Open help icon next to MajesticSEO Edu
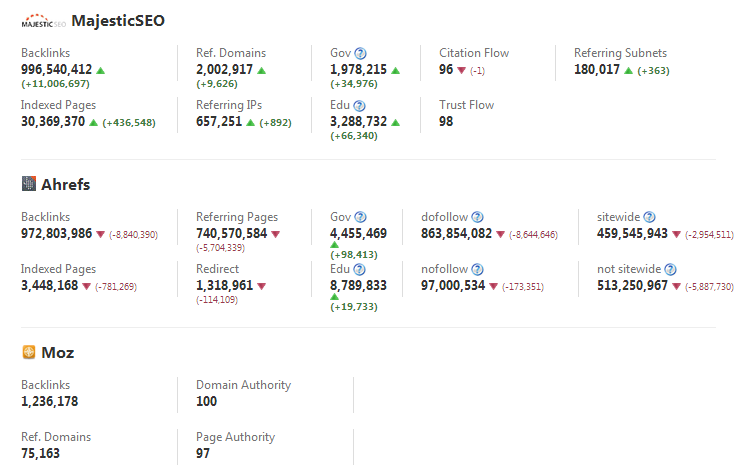This screenshot has width=750, height=476. coord(360,105)
